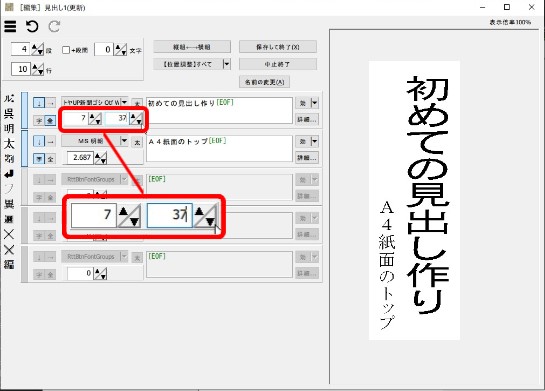Click stepper beside 0 文字 field
Screen dimensions: 545x391
tap(121, 49)
